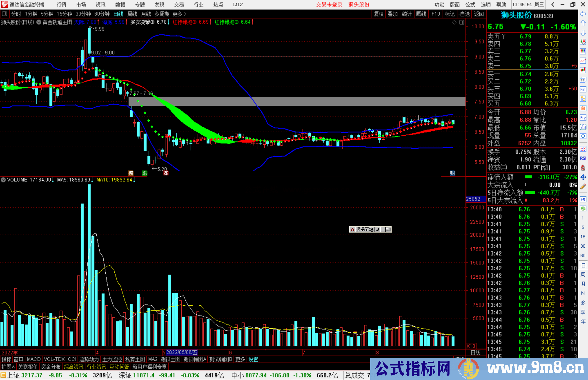Toggle the panel layout icon left of 分时

(x=4, y=14)
